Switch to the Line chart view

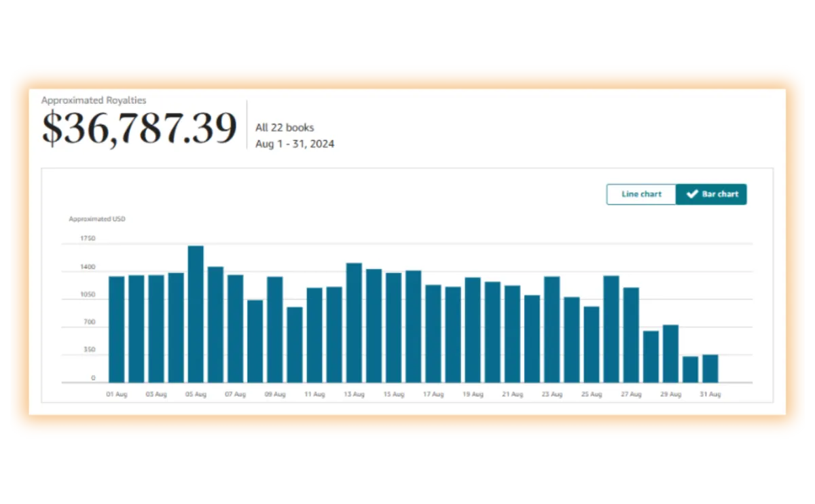tap(641, 194)
